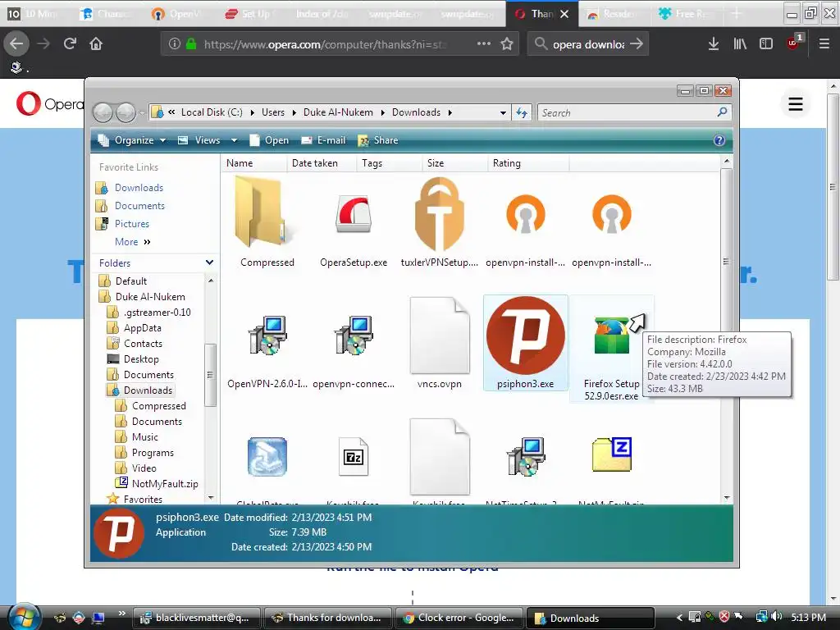Select Contacts in folder tree

(143, 344)
